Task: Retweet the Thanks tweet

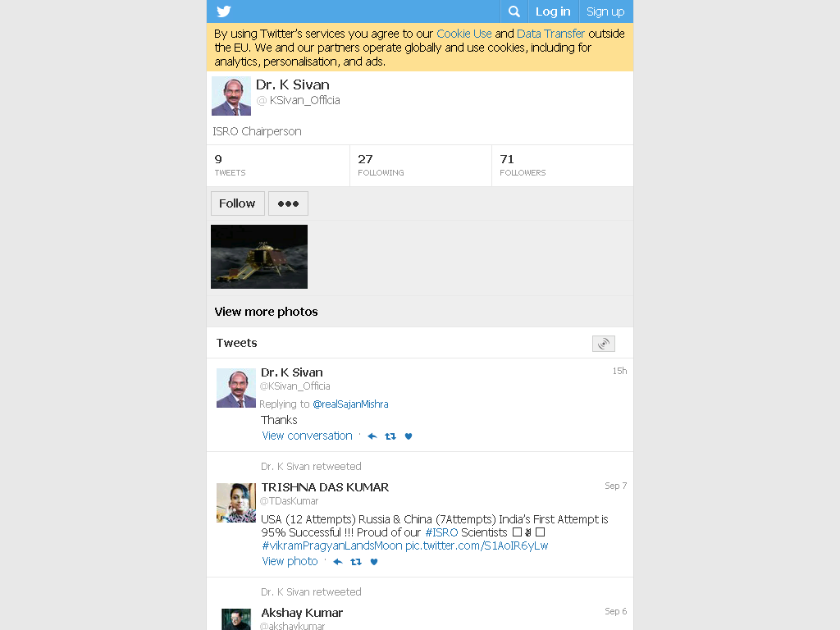Action: coord(390,436)
